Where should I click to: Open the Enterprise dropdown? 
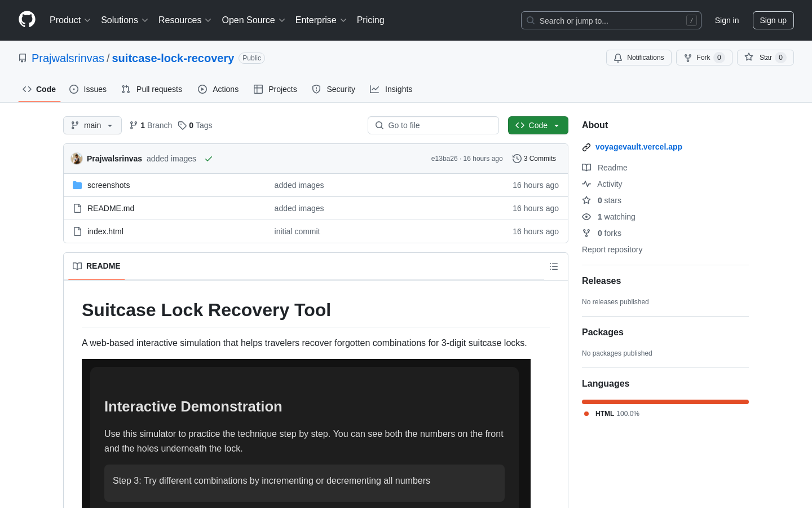tap(321, 20)
